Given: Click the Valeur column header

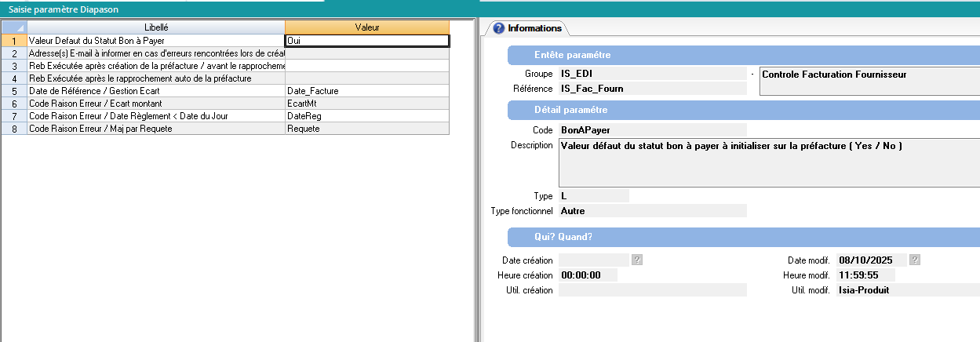Looking at the screenshot, I should [x=367, y=27].
